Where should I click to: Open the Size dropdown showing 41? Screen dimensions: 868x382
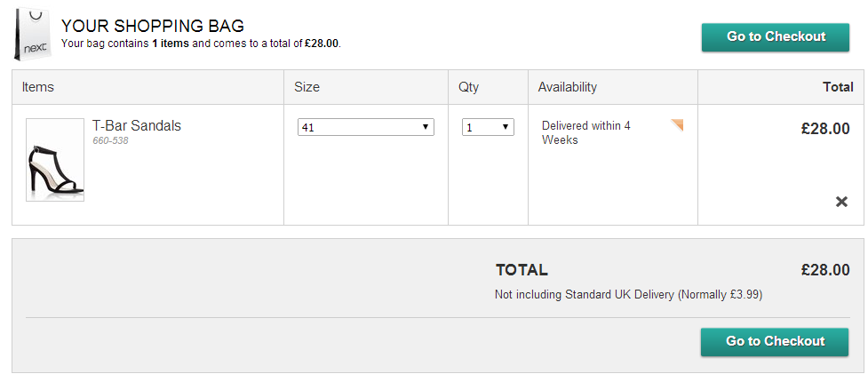[365, 127]
